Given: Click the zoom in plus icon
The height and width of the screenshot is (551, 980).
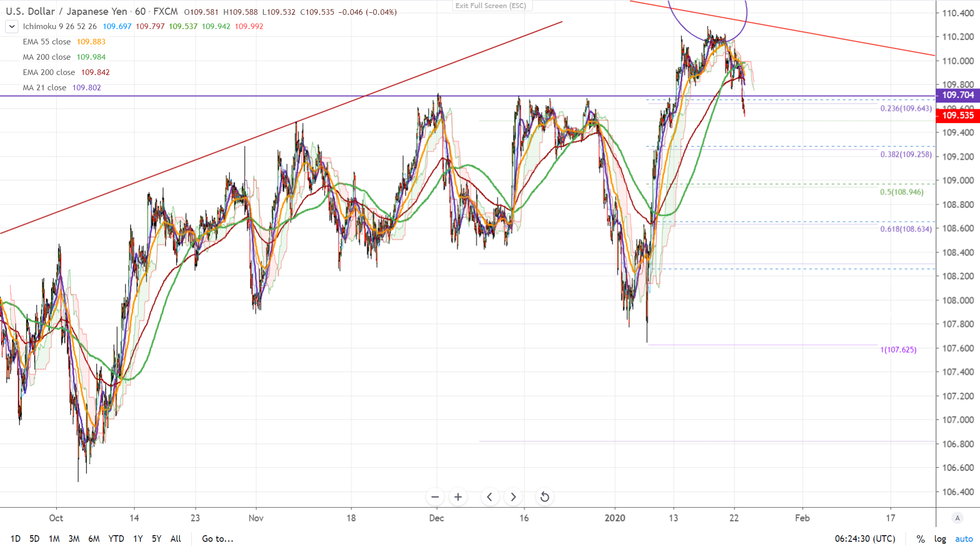Looking at the screenshot, I should click(x=458, y=497).
